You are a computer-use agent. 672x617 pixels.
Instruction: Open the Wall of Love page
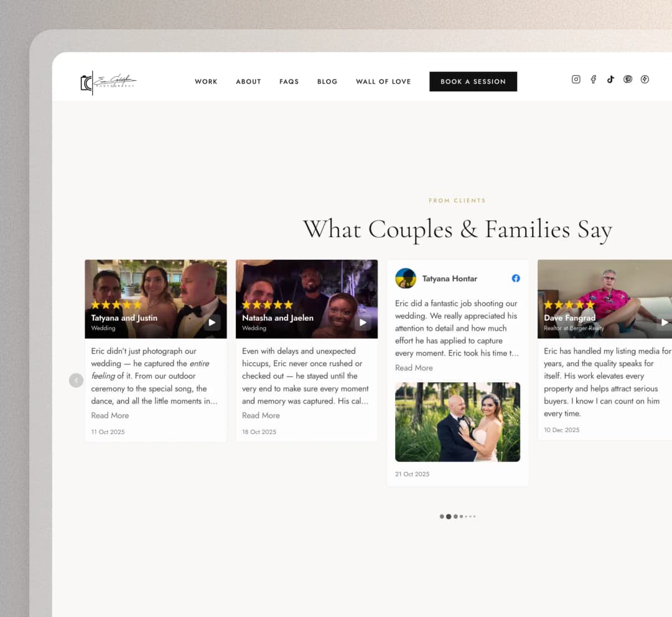click(x=383, y=82)
